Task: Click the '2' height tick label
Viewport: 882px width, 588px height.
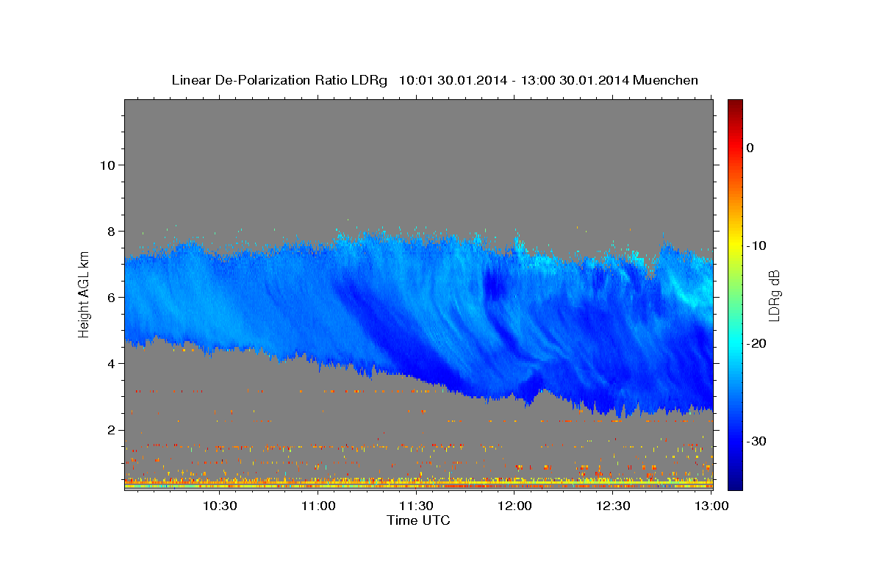Action: tap(110, 430)
